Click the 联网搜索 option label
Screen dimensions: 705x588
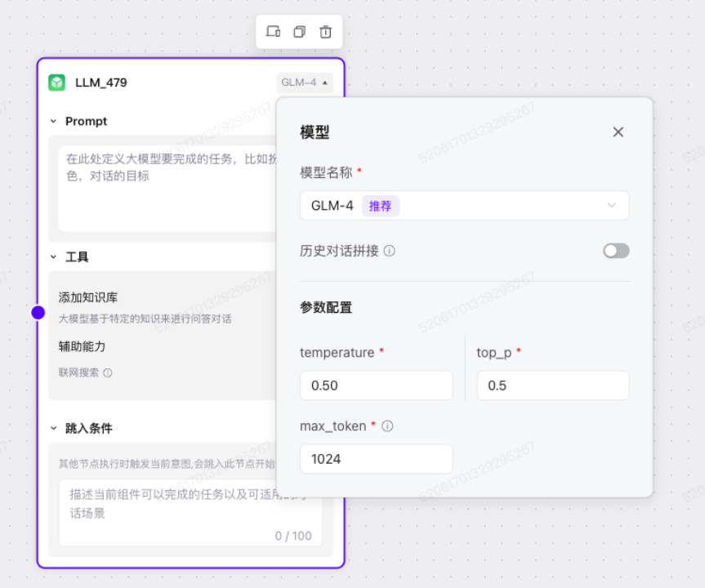tap(78, 372)
